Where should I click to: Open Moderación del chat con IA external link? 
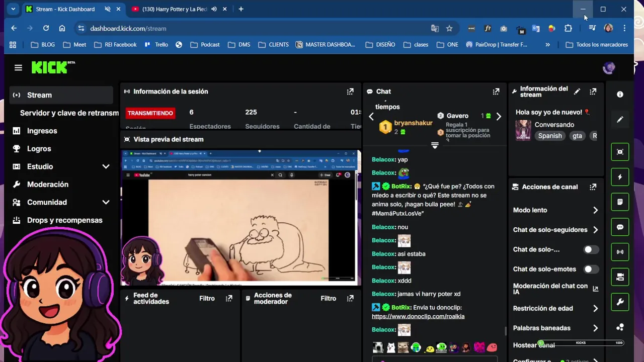[x=596, y=289]
